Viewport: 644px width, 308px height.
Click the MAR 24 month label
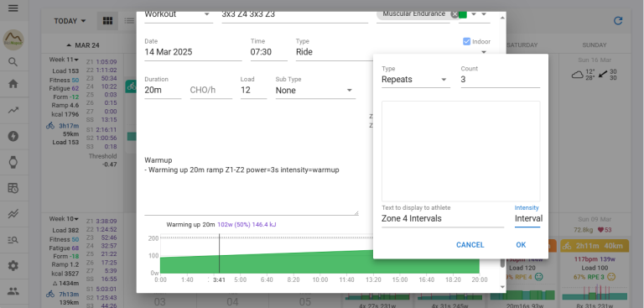(87, 45)
